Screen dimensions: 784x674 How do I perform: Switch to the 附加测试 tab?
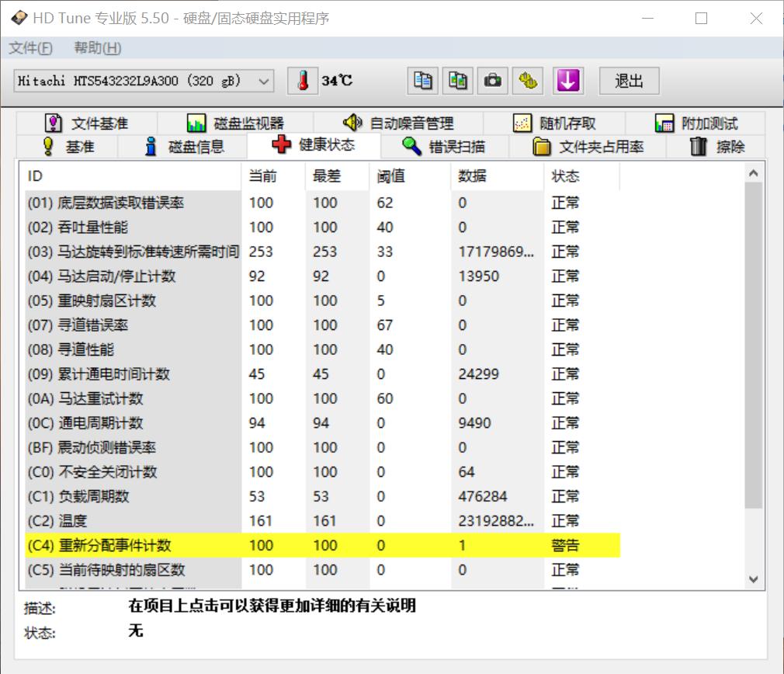(x=696, y=123)
